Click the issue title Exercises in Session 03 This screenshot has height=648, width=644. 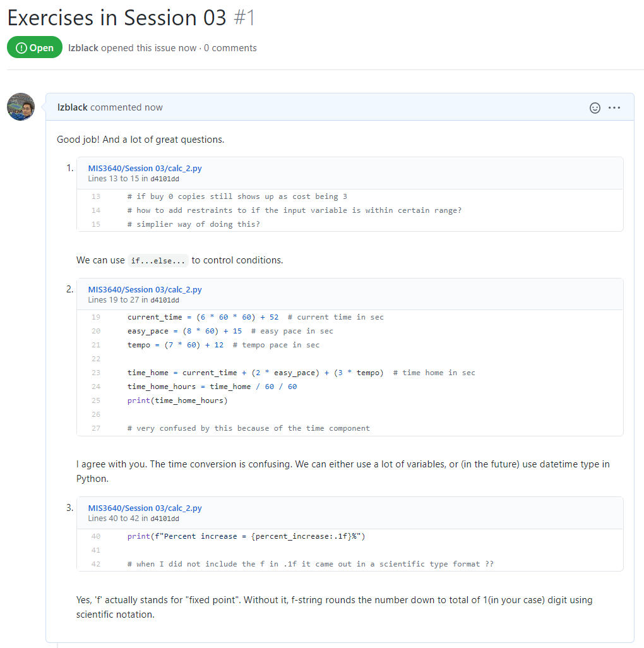click(x=117, y=18)
